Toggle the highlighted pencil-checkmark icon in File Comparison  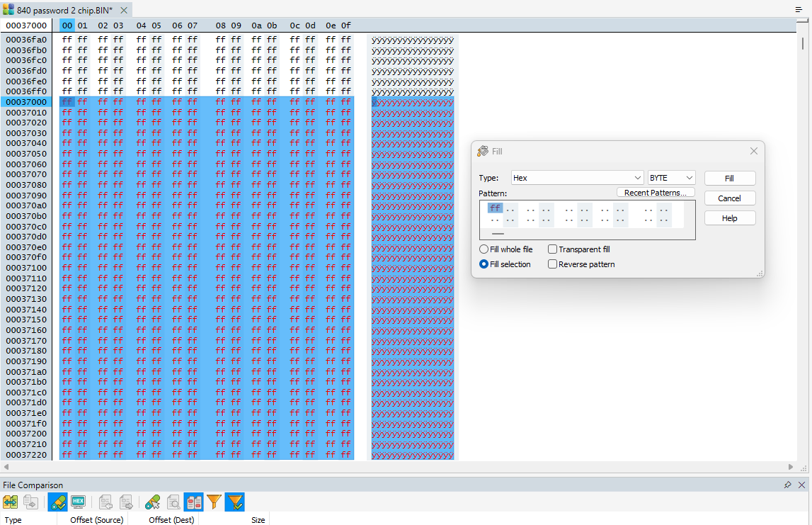pyautogui.click(x=57, y=502)
